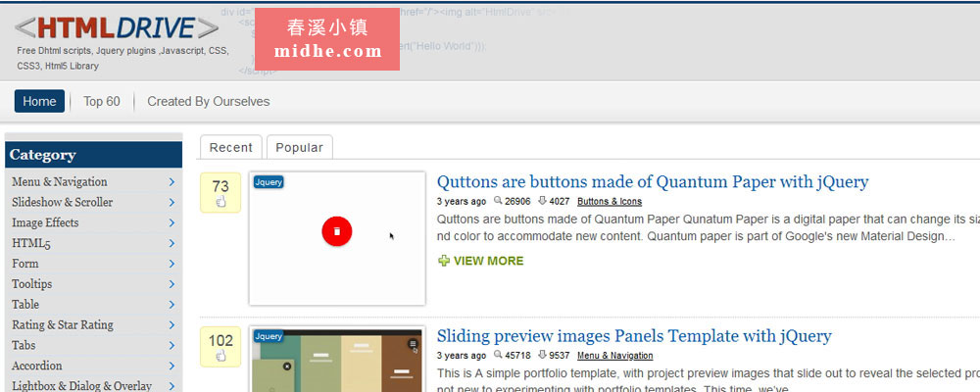This screenshot has height=392, width=980.
Task: Open the Quttons preview thumbnail
Action: [337, 239]
